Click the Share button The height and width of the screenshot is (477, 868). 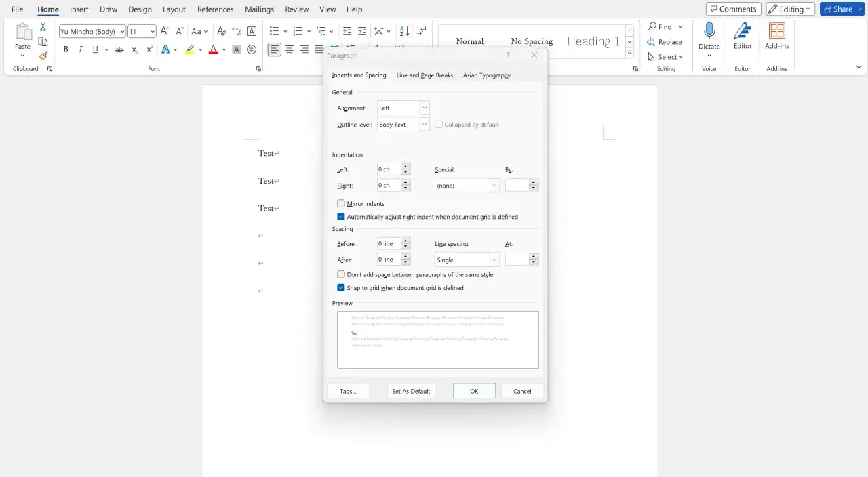click(842, 9)
